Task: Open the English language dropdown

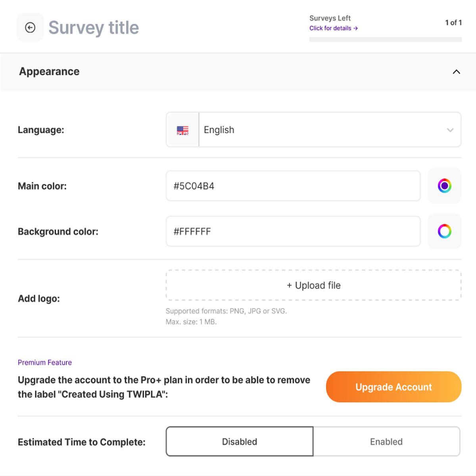Action: pos(313,130)
